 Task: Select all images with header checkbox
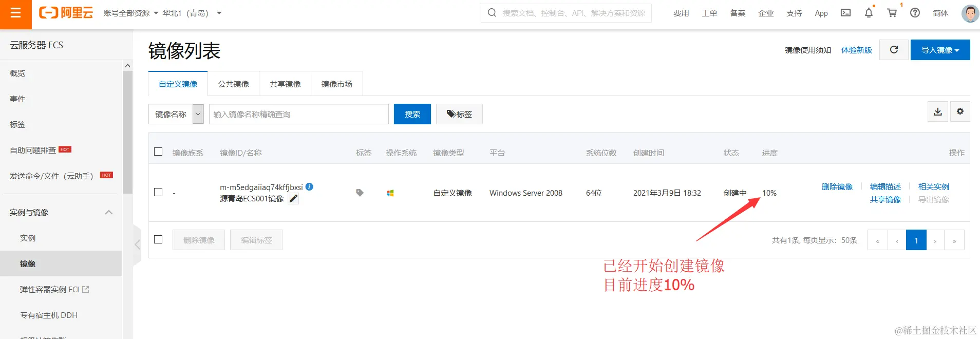click(x=158, y=152)
